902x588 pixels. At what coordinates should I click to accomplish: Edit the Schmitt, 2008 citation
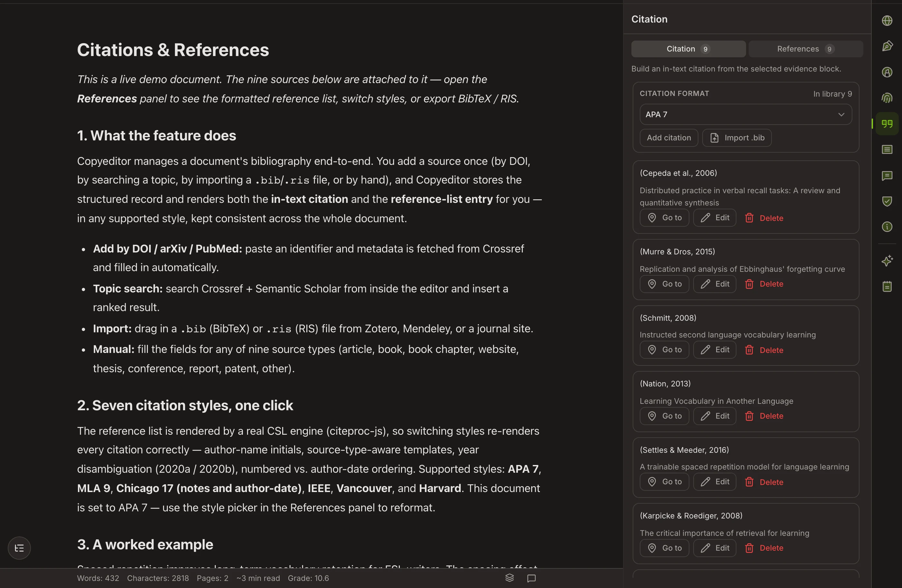(x=715, y=350)
